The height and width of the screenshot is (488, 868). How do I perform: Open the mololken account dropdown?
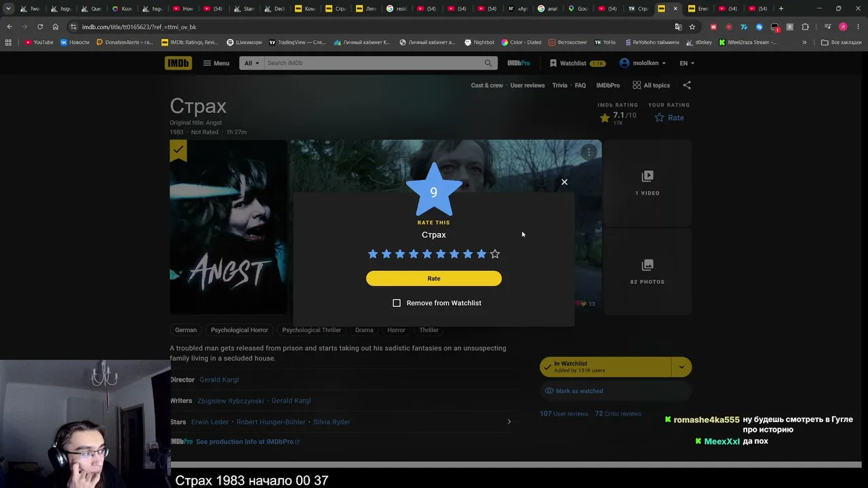[x=642, y=63]
